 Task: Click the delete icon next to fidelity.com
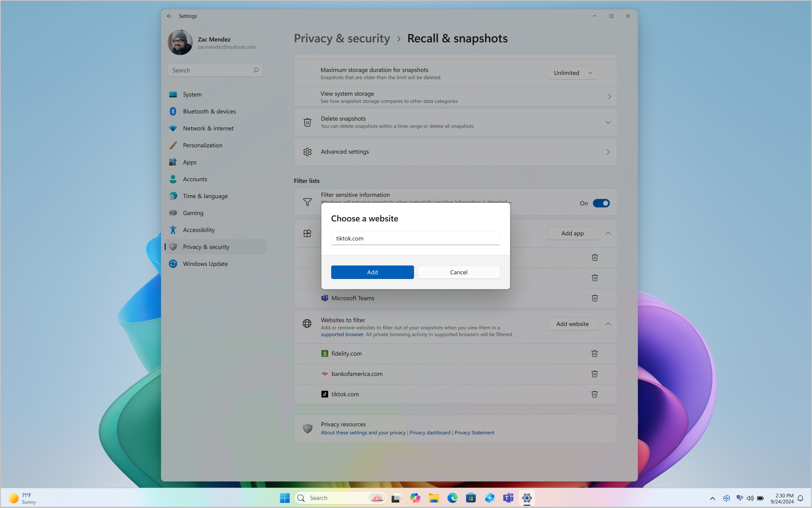pyautogui.click(x=595, y=353)
